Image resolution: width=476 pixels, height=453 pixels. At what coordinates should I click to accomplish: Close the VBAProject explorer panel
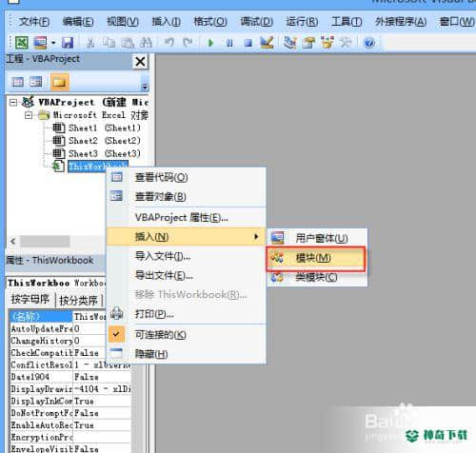click(x=140, y=61)
